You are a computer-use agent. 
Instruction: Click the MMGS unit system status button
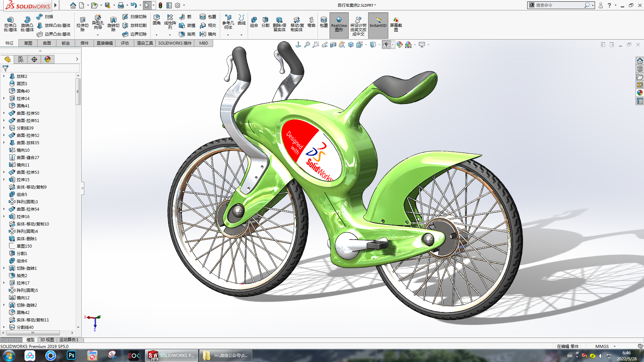coord(602,346)
